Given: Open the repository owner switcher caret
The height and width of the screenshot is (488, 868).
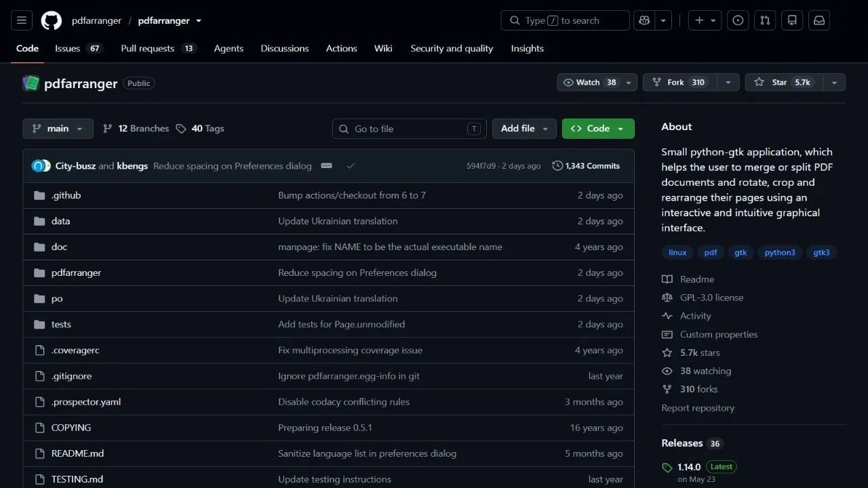Looking at the screenshot, I should coord(199,21).
